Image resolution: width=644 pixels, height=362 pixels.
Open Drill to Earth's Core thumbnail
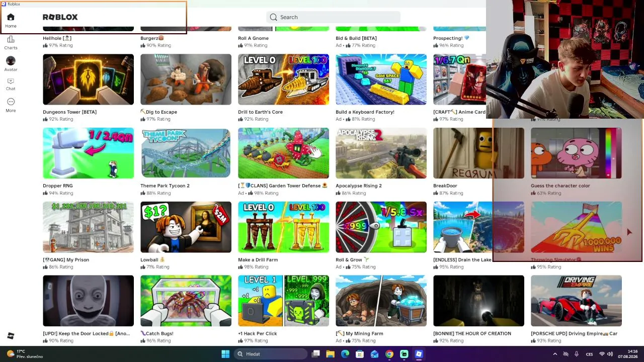(283, 79)
